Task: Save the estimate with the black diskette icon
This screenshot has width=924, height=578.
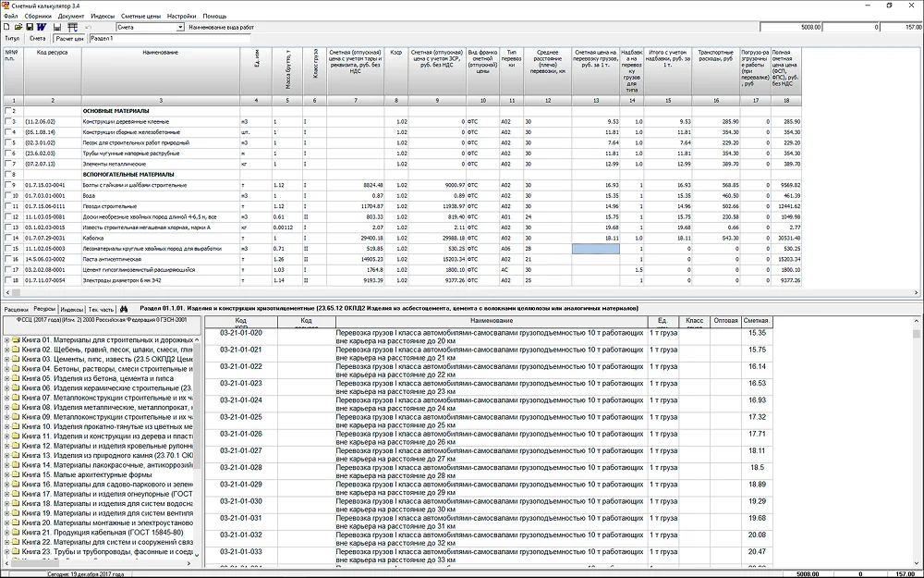Action: (x=30, y=27)
